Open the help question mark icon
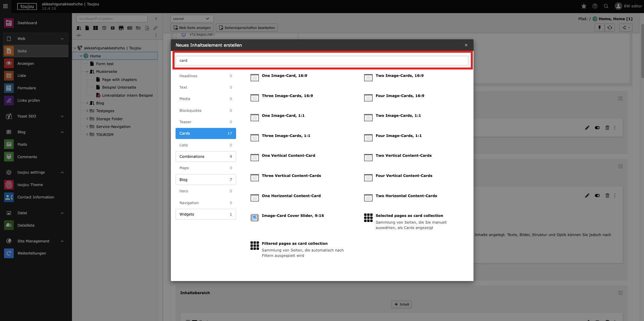 (x=595, y=6)
